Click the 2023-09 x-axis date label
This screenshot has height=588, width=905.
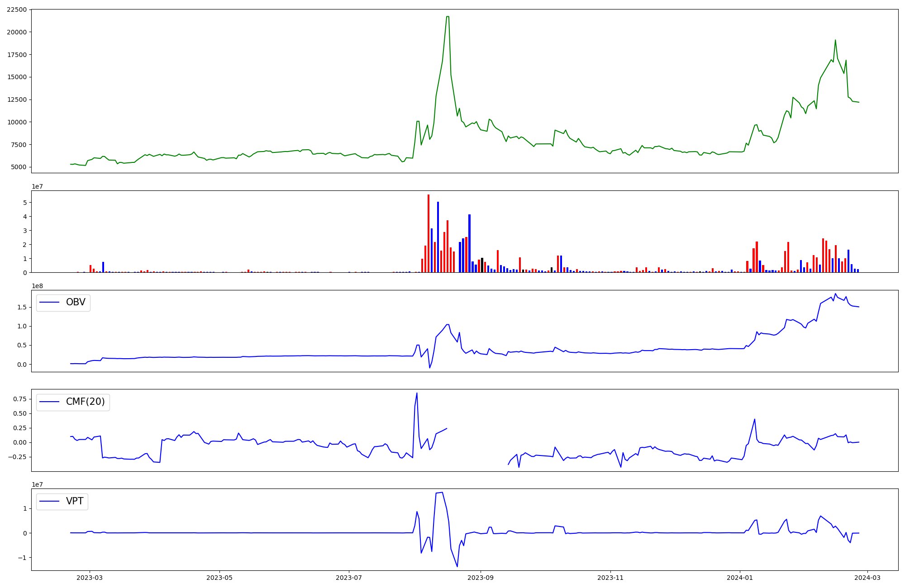point(481,578)
